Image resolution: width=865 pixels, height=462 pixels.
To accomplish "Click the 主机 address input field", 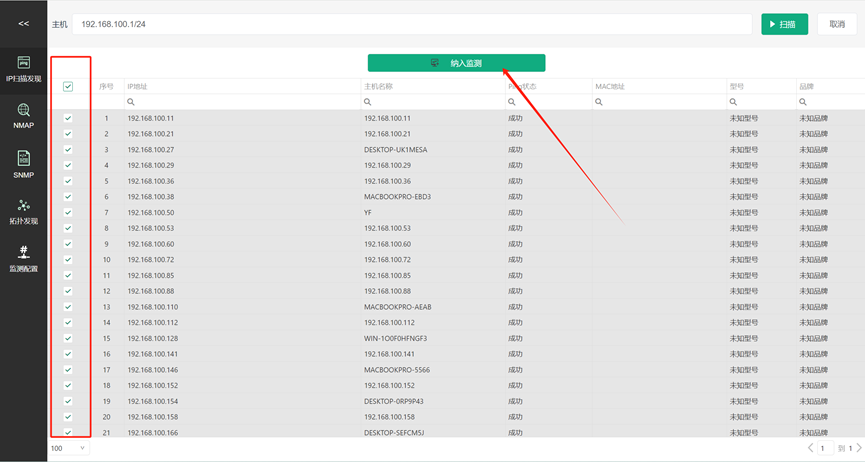I will click(x=412, y=24).
